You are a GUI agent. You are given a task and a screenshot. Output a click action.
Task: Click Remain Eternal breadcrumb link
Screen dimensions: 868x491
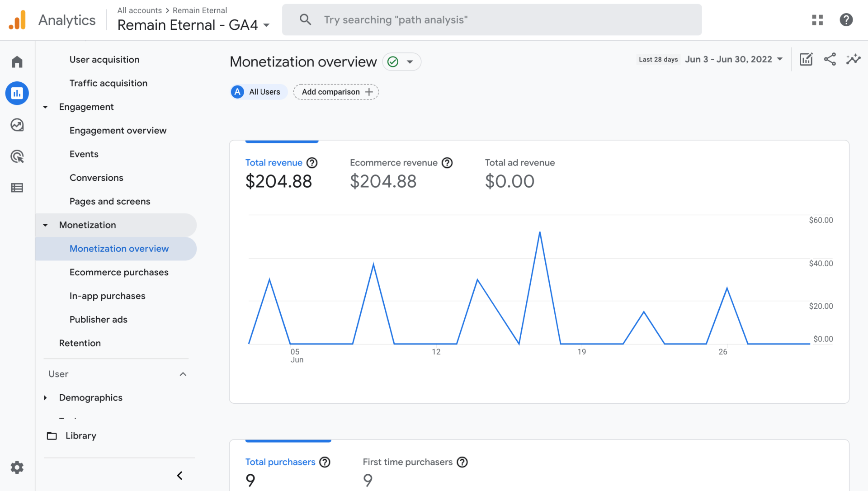pos(200,10)
